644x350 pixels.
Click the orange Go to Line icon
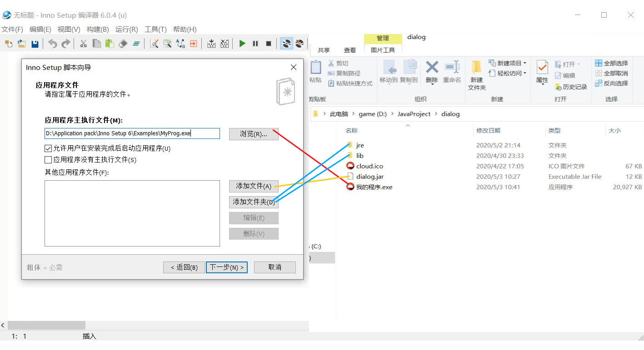click(194, 44)
